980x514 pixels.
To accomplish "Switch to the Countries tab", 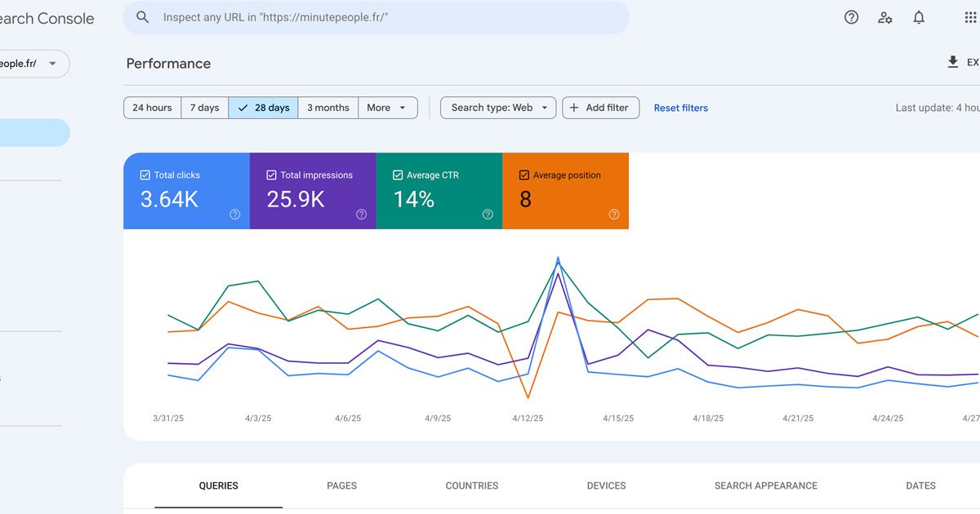I will coord(471,485).
